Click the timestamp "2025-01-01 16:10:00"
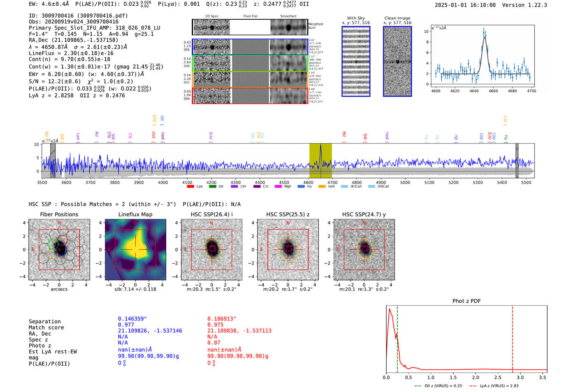 click(x=465, y=5)
